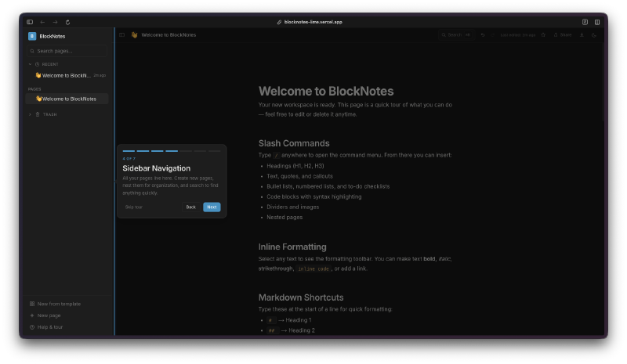The height and width of the screenshot is (364, 627).
Task: Click the clock icon beside Recent
Action: (x=37, y=64)
